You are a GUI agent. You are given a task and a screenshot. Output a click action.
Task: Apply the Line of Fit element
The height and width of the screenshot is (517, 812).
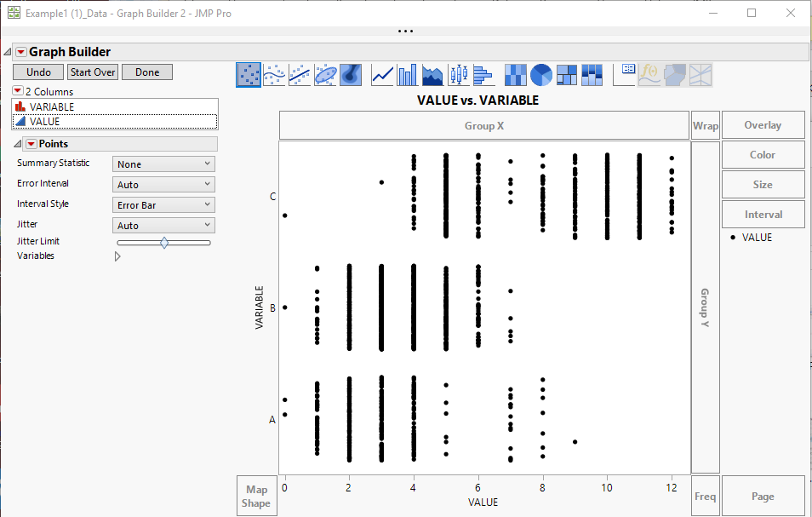click(299, 75)
